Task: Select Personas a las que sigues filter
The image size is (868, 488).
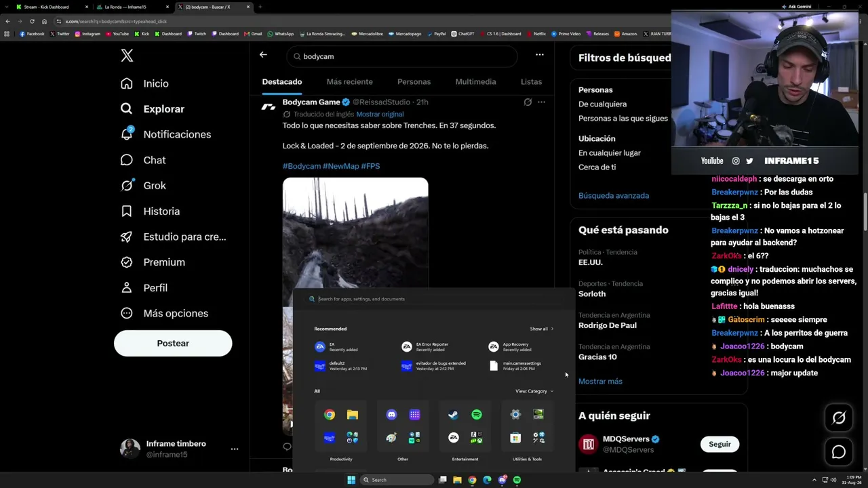Action: pyautogui.click(x=623, y=119)
